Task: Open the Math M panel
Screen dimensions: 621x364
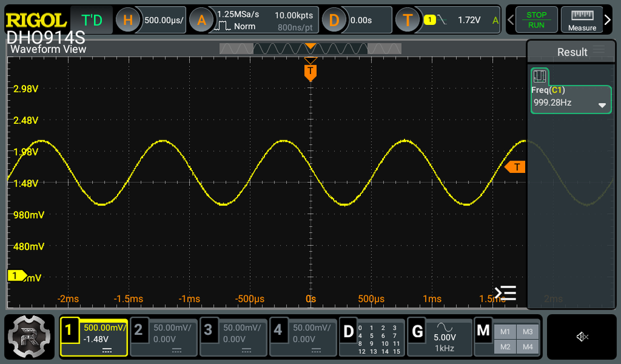Action: [x=483, y=330]
